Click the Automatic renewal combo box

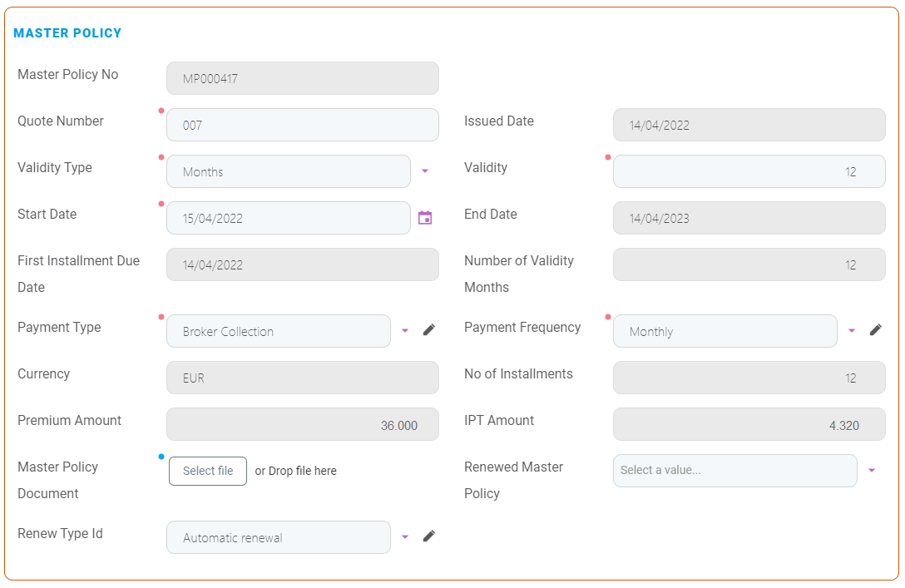pyautogui.click(x=278, y=537)
